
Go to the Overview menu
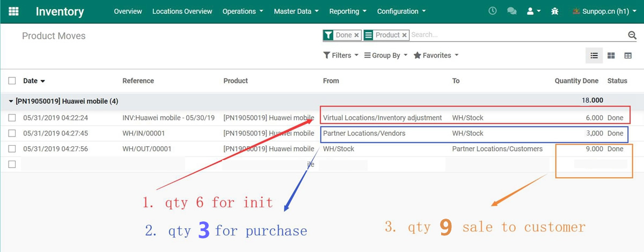tap(128, 11)
